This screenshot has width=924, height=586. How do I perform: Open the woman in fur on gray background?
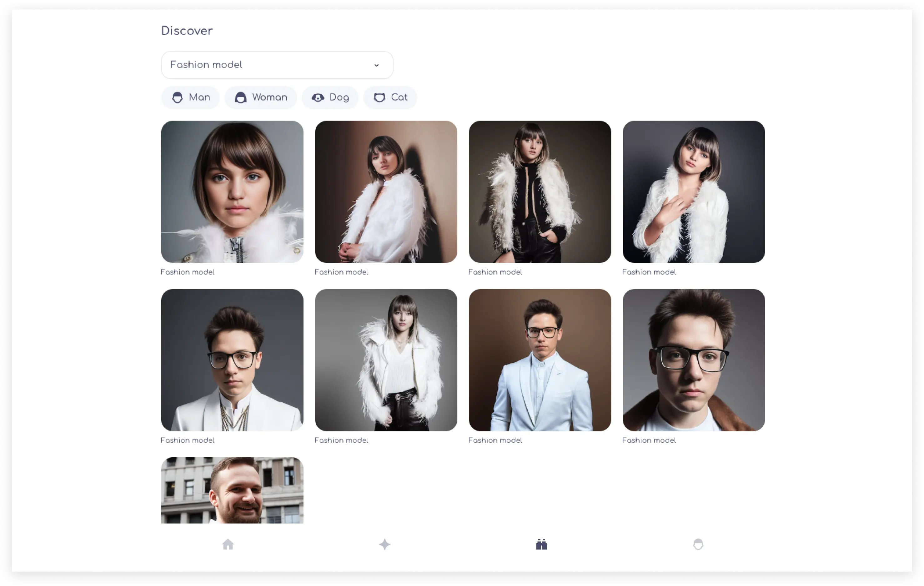[386, 360]
